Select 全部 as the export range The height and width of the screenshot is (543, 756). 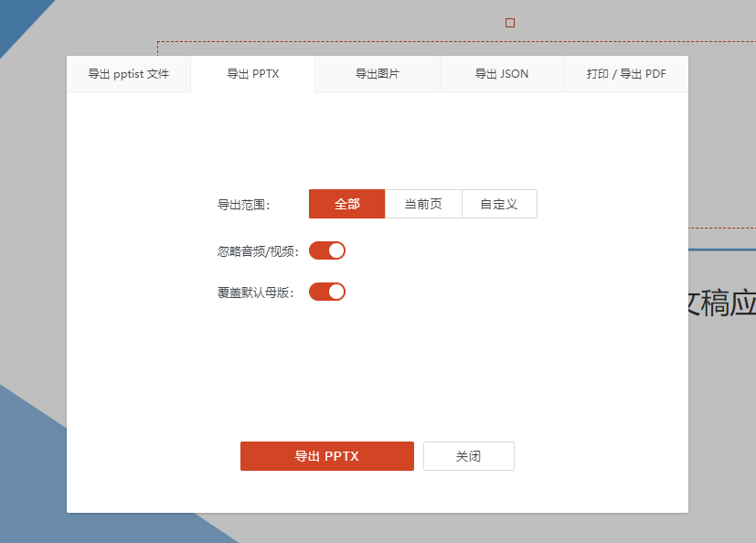346,203
